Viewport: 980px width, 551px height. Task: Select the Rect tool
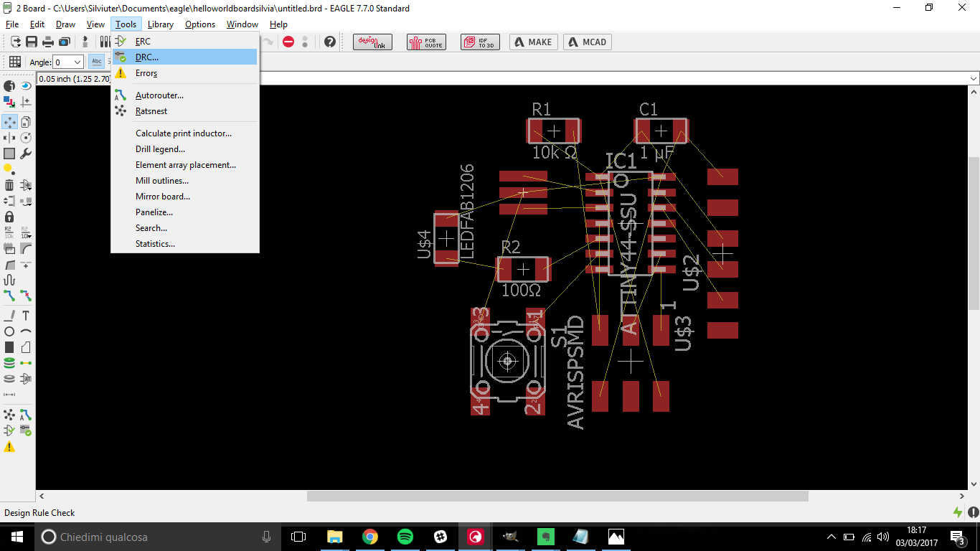tap(9, 347)
